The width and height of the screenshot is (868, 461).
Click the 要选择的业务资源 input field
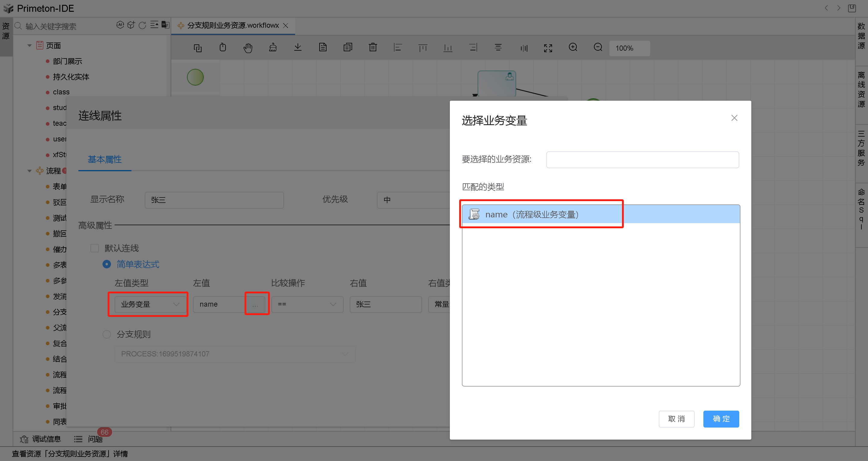642,160
